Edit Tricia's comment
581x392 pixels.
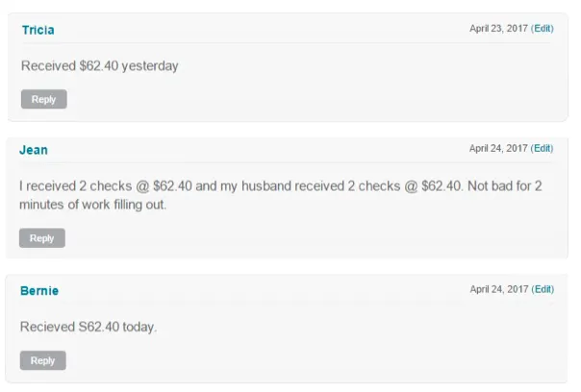point(543,29)
